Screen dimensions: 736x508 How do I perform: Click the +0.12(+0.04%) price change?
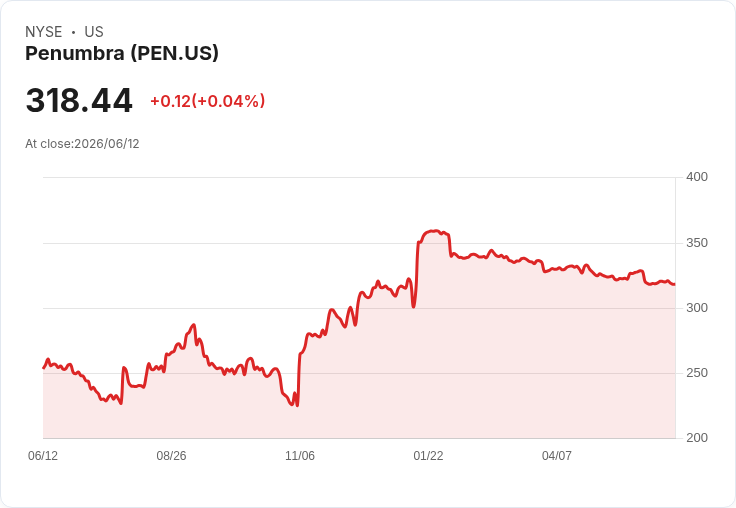(207, 101)
